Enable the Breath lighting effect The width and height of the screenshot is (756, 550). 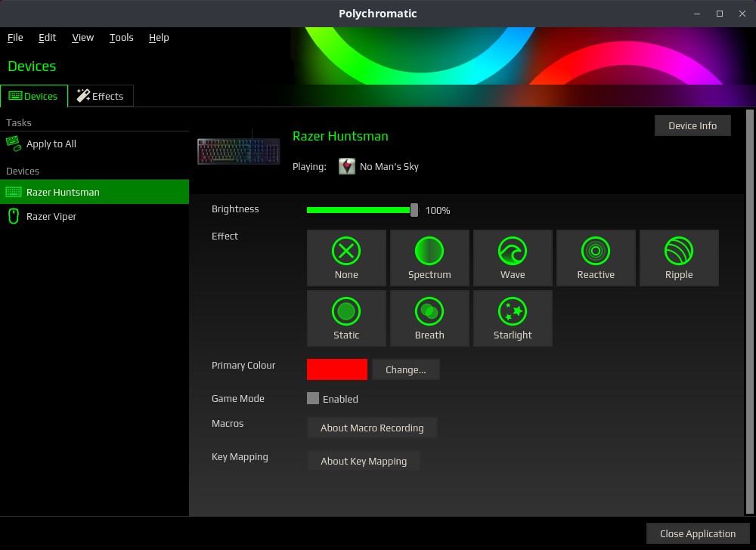pyautogui.click(x=429, y=318)
